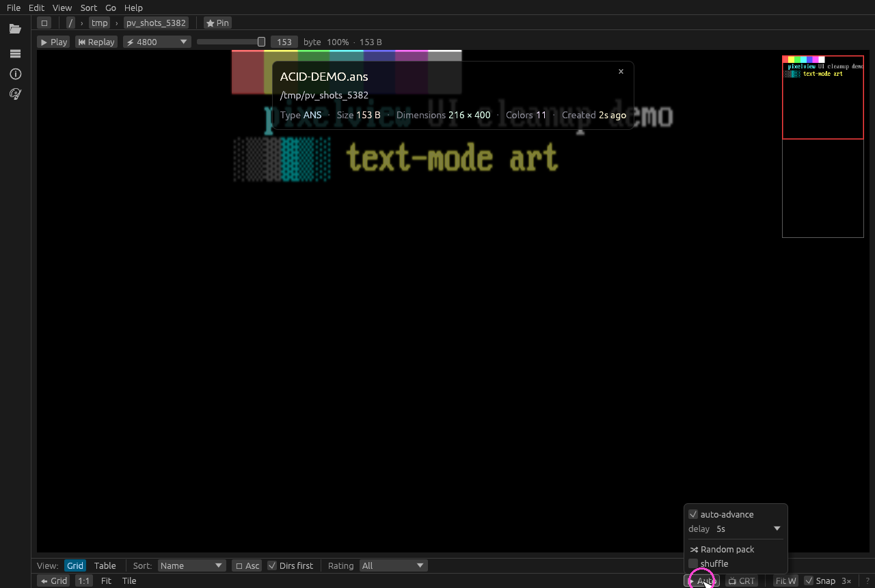Click the minimap preview thumbnail
The image size is (875, 588).
[823, 147]
